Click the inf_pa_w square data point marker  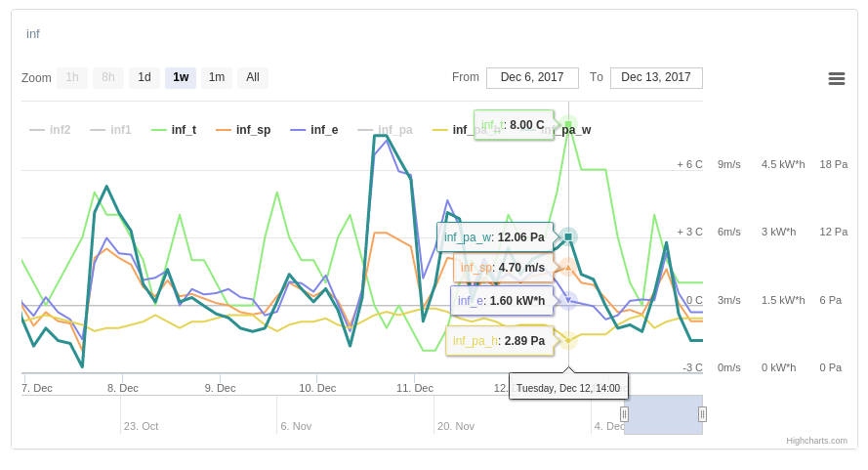click(568, 236)
